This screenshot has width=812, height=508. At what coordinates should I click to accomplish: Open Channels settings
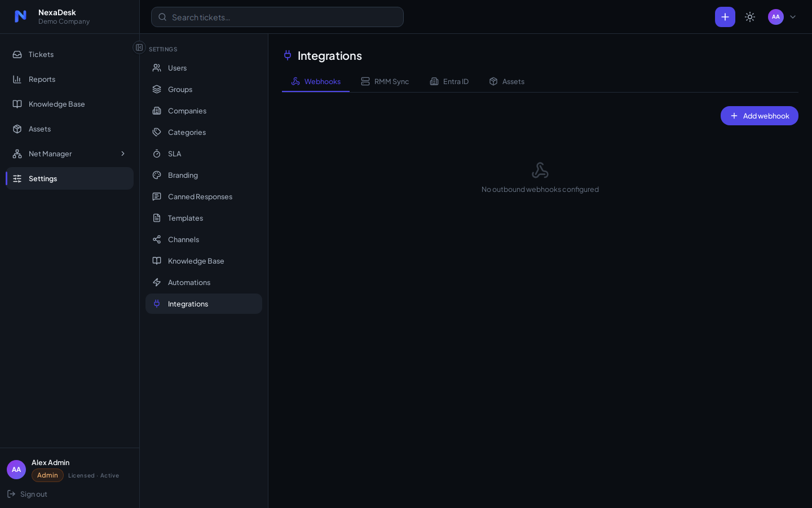204,239
